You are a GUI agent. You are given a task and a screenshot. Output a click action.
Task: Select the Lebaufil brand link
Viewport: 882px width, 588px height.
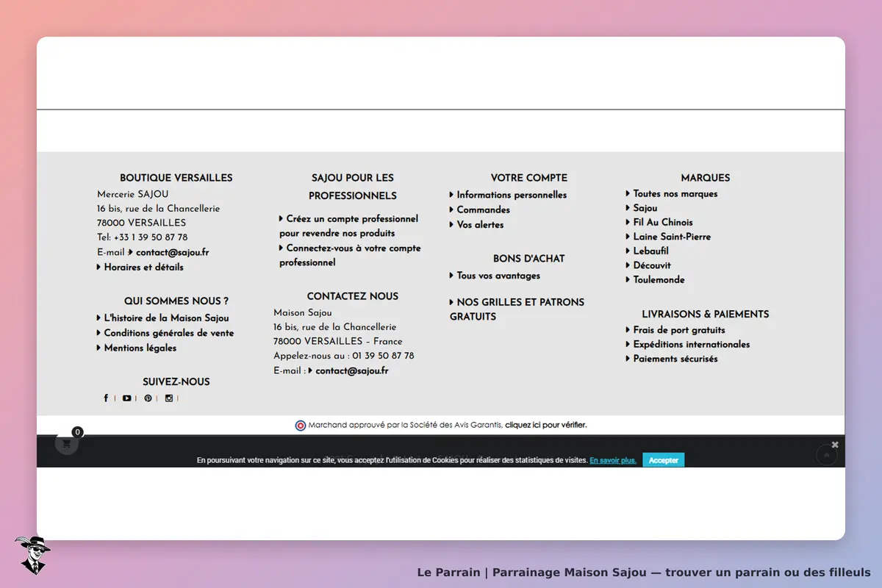coord(651,251)
